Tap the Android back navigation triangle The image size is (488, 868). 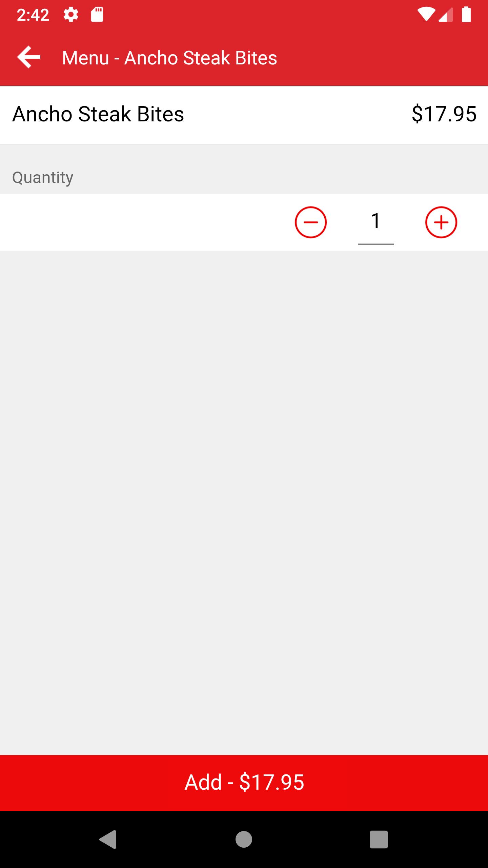point(108,839)
